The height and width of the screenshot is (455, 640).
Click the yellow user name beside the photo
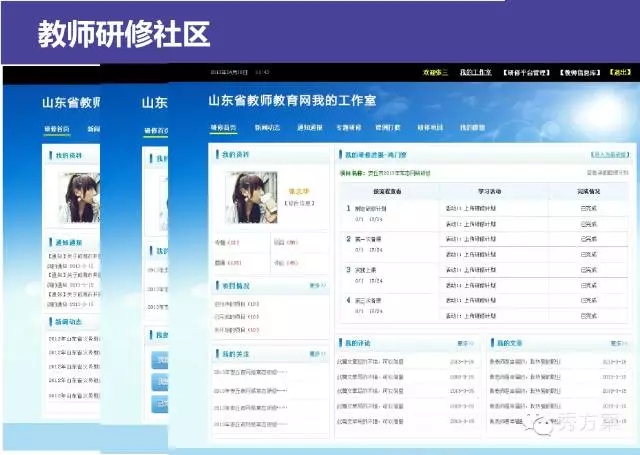click(299, 191)
